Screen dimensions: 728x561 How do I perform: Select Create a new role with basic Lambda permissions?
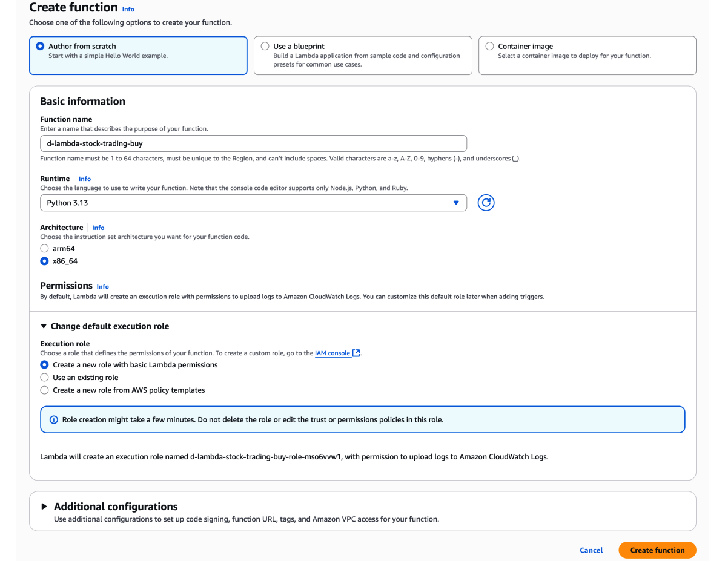tap(44, 365)
